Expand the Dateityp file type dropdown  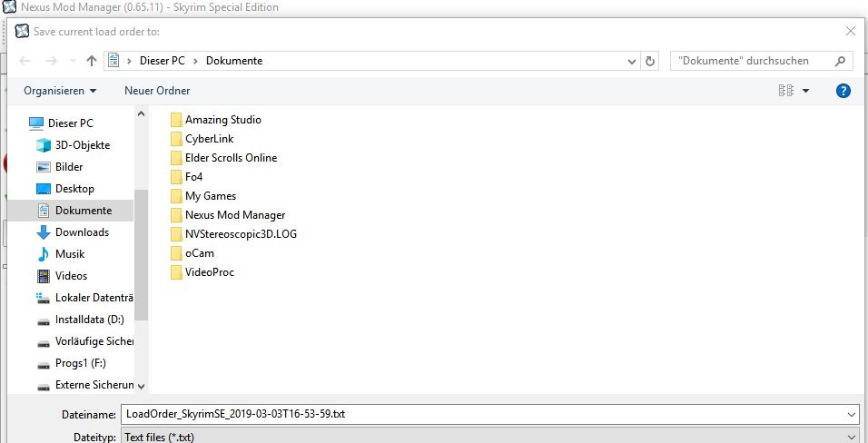[851, 437]
